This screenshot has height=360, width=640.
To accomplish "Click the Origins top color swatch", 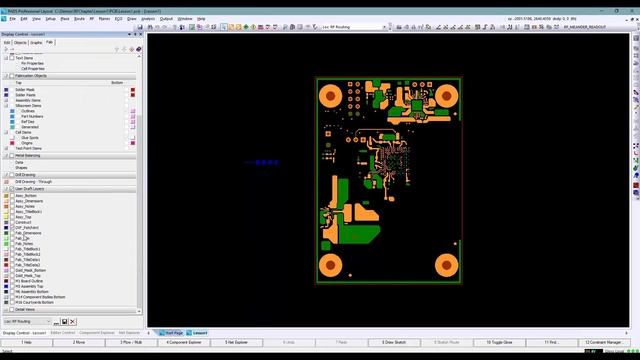I will [12, 143].
